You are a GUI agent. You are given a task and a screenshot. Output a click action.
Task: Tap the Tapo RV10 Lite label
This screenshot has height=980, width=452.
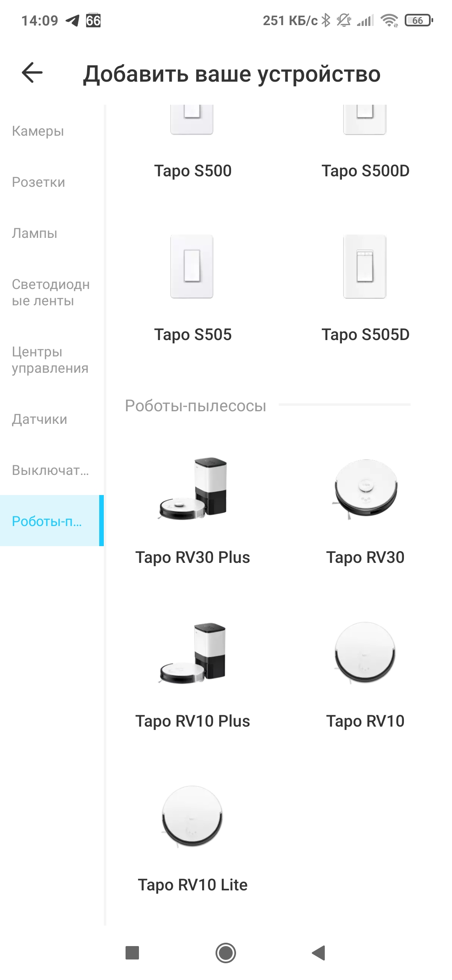[193, 885]
